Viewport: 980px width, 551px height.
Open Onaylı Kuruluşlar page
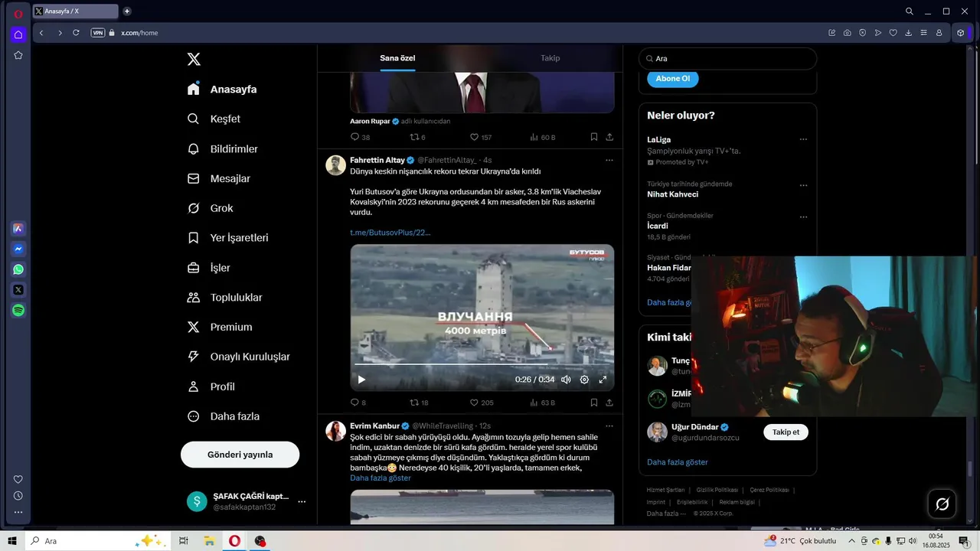[x=238, y=357]
